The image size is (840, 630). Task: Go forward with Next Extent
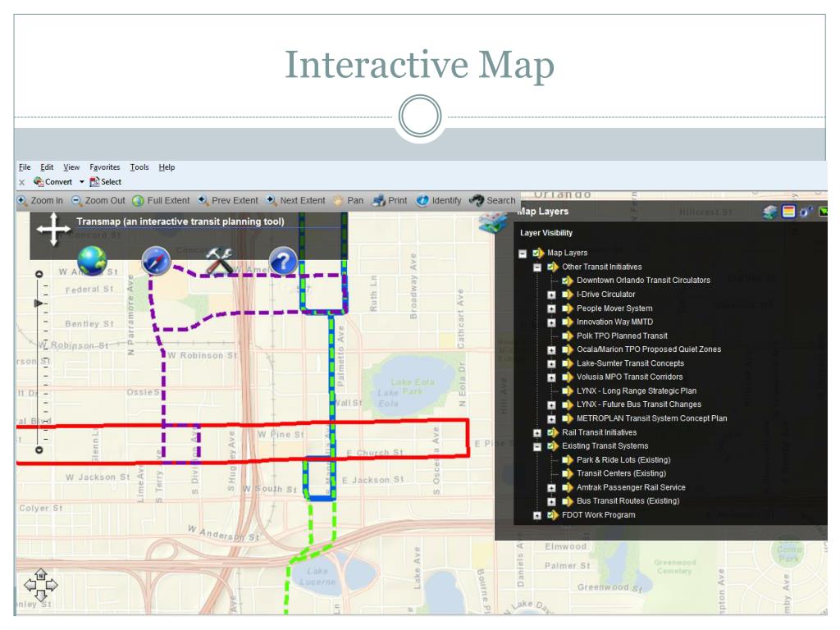coord(295,200)
